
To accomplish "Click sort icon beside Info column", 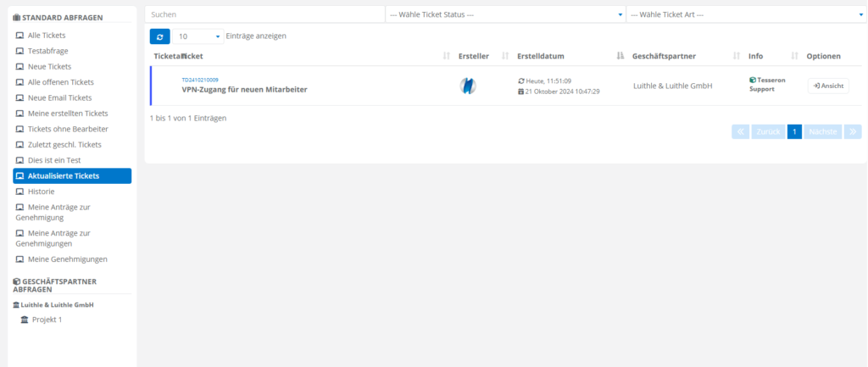I will (794, 56).
